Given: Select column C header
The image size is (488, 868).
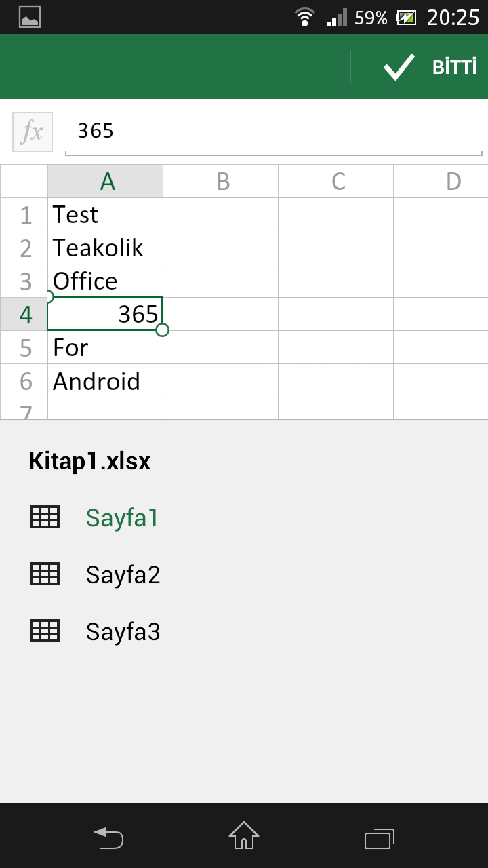Looking at the screenshot, I should pos(335,181).
